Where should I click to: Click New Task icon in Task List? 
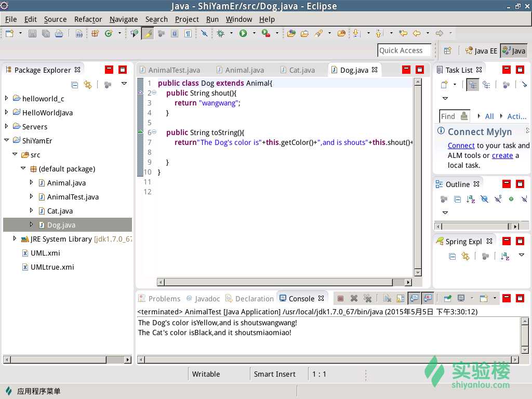tap(444, 85)
